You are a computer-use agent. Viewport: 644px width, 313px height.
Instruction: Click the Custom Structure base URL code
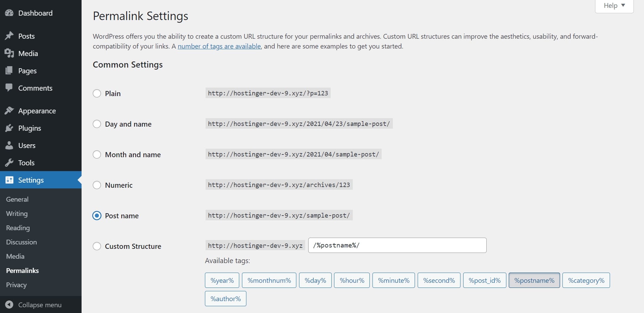click(x=255, y=245)
